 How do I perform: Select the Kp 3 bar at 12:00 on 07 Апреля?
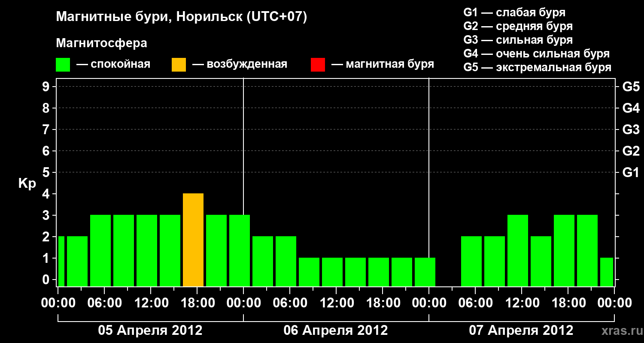[518, 250]
